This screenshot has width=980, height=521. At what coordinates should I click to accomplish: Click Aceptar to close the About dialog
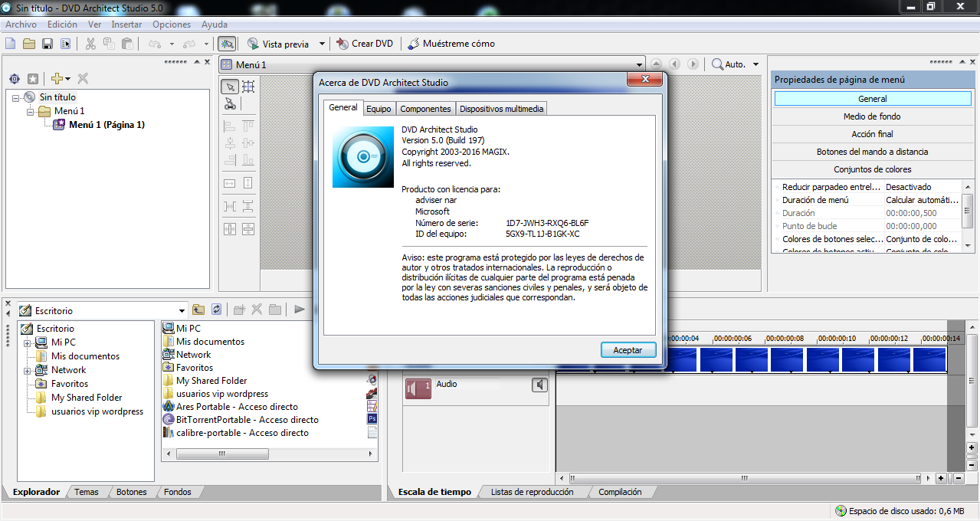(x=628, y=350)
